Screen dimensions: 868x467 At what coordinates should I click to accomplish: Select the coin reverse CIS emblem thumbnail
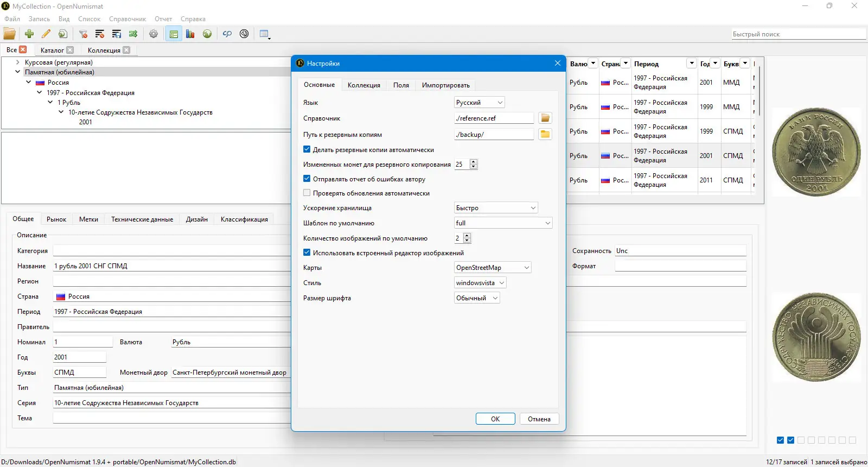pos(816,337)
